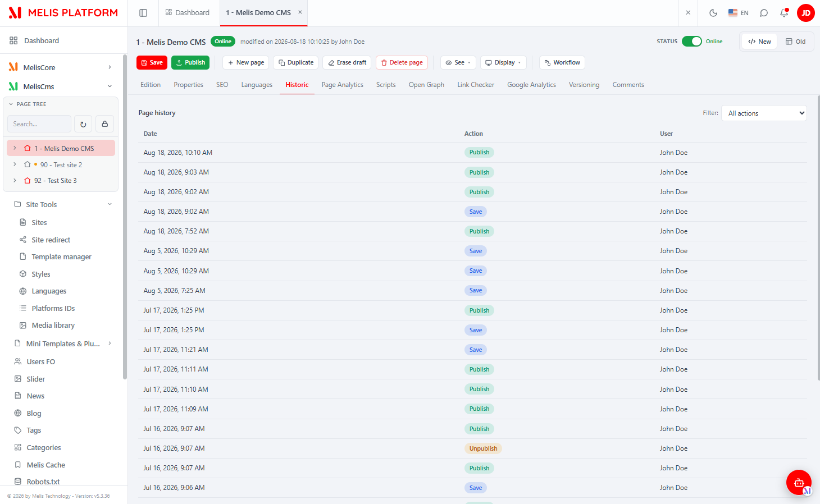
Task: Toggle the page Online status switch
Action: point(692,42)
